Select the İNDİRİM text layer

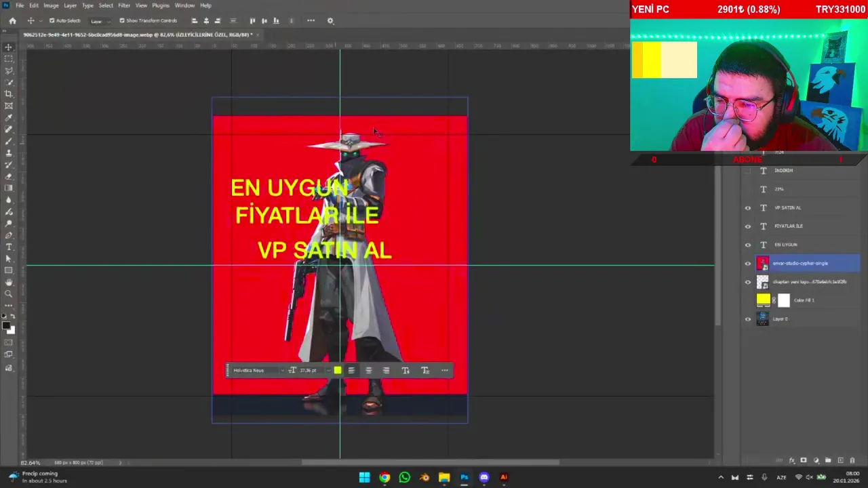[807, 171]
